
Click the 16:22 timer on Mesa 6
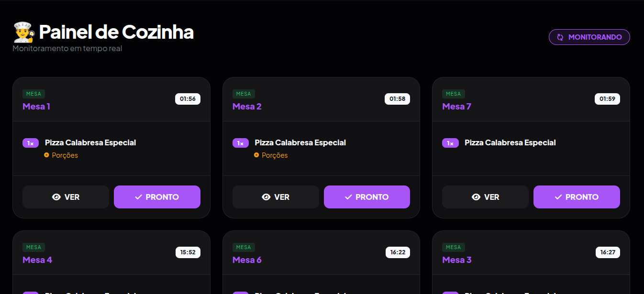pos(398,252)
